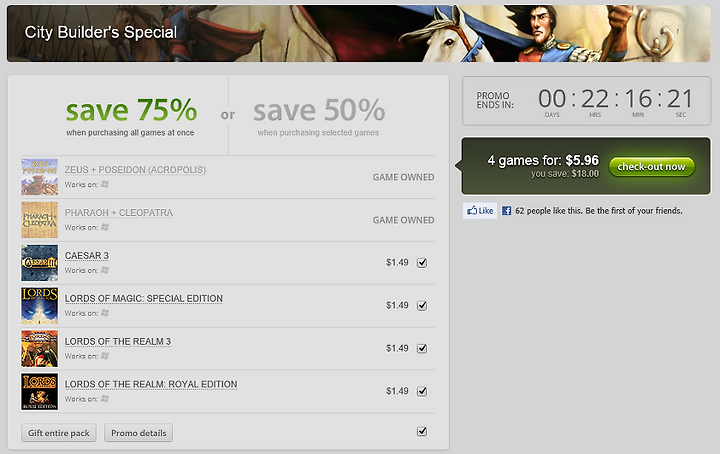
Task: Click Windows icon under Caesar 3
Action: click(104, 270)
